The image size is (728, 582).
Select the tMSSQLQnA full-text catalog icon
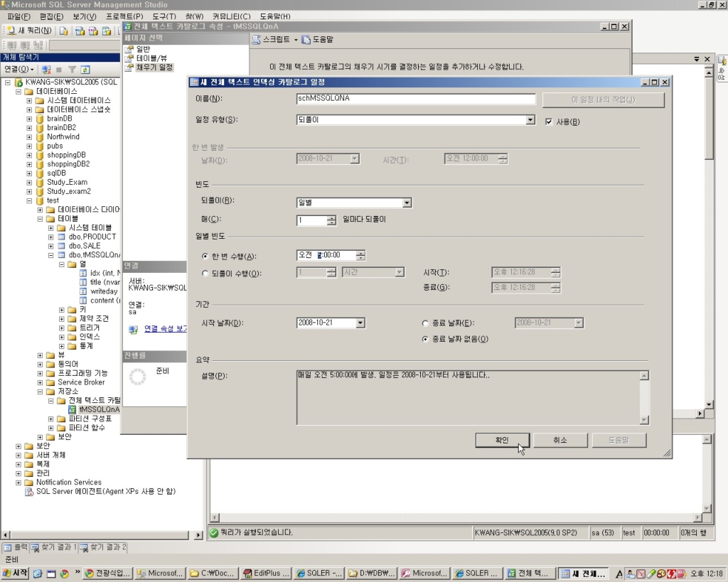tap(73, 409)
